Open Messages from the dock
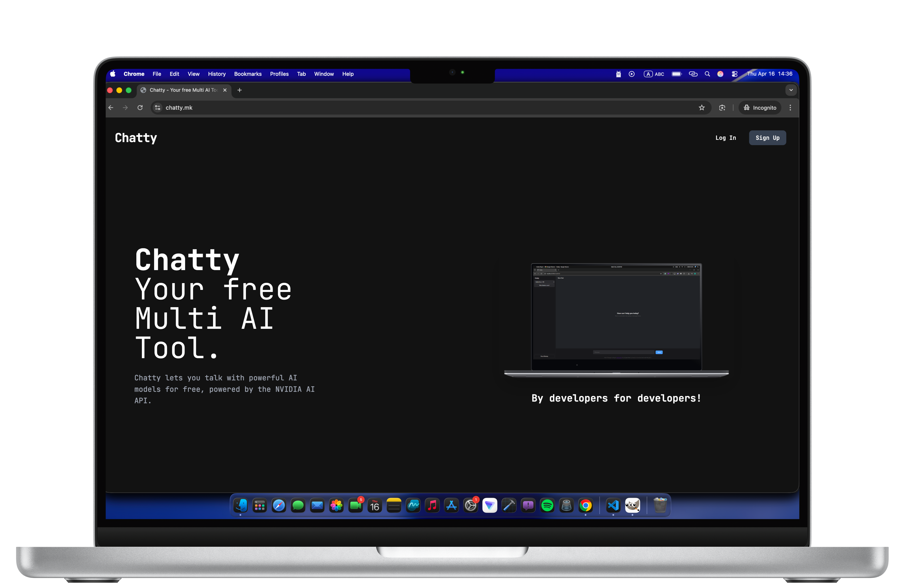905x588 pixels. 298,505
